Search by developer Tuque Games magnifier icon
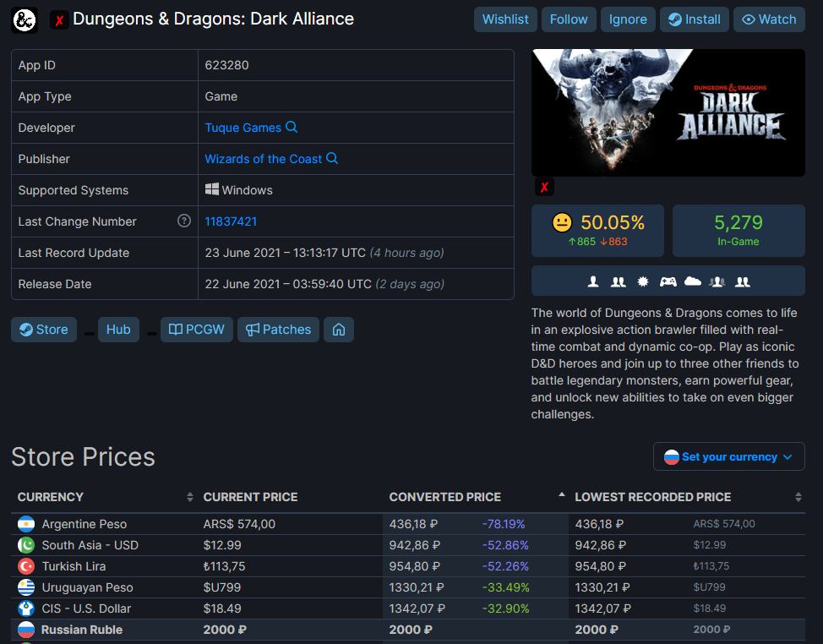823x644 pixels. coord(292,127)
